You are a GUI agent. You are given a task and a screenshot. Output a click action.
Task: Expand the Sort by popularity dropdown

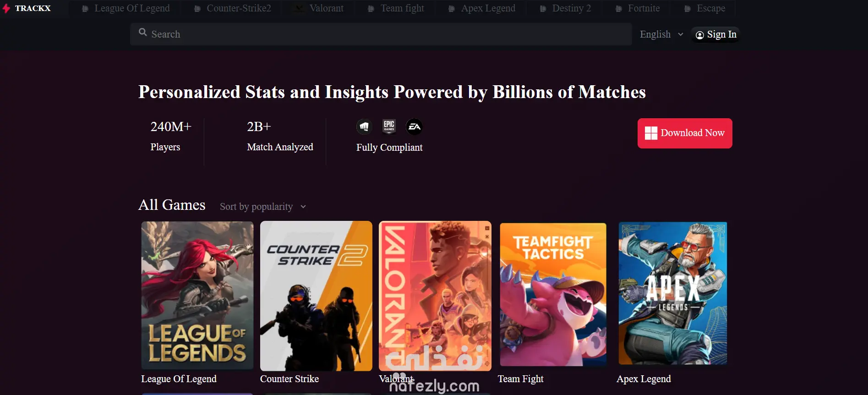point(262,207)
